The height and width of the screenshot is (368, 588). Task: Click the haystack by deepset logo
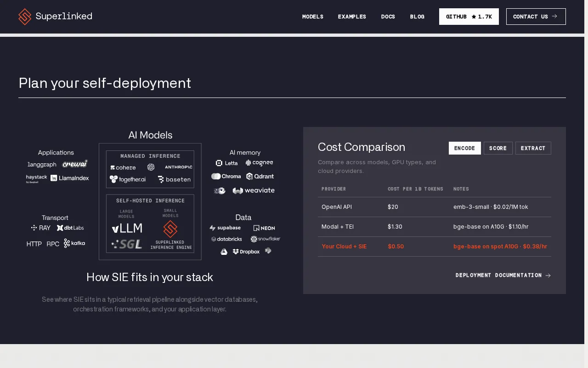click(37, 178)
